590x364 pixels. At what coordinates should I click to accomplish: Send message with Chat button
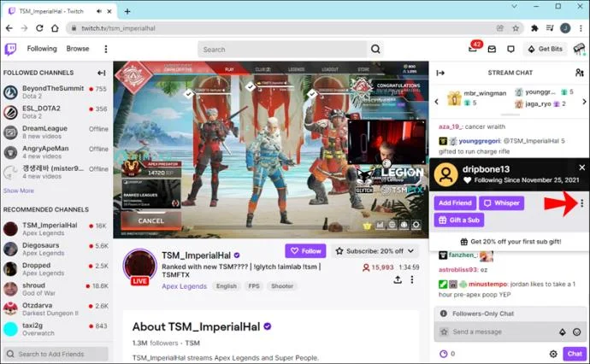(575, 354)
